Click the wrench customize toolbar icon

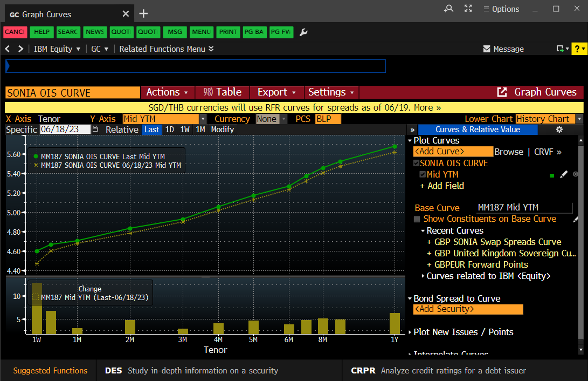303,32
